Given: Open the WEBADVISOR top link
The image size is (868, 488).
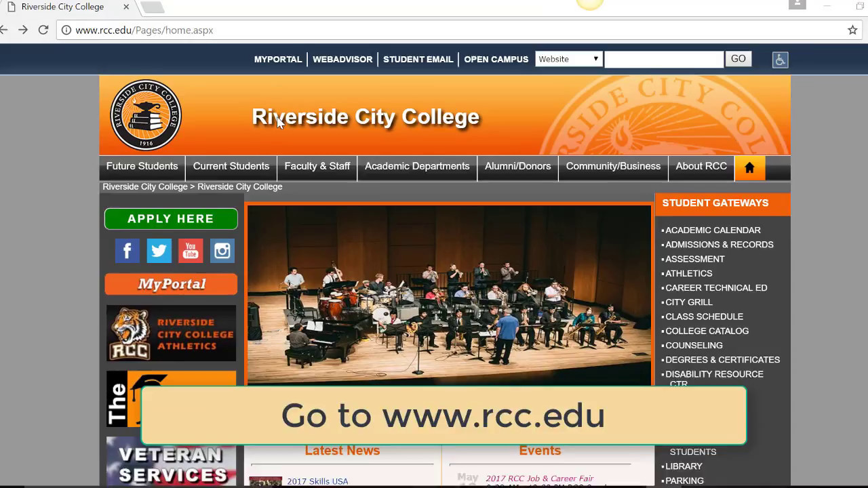Looking at the screenshot, I should click(x=342, y=59).
